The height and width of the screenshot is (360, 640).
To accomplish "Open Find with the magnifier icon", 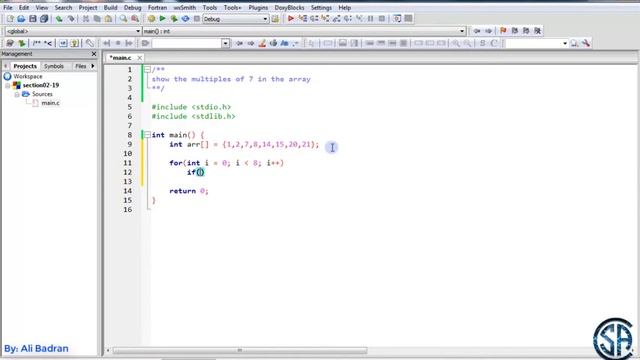I will click(123, 19).
